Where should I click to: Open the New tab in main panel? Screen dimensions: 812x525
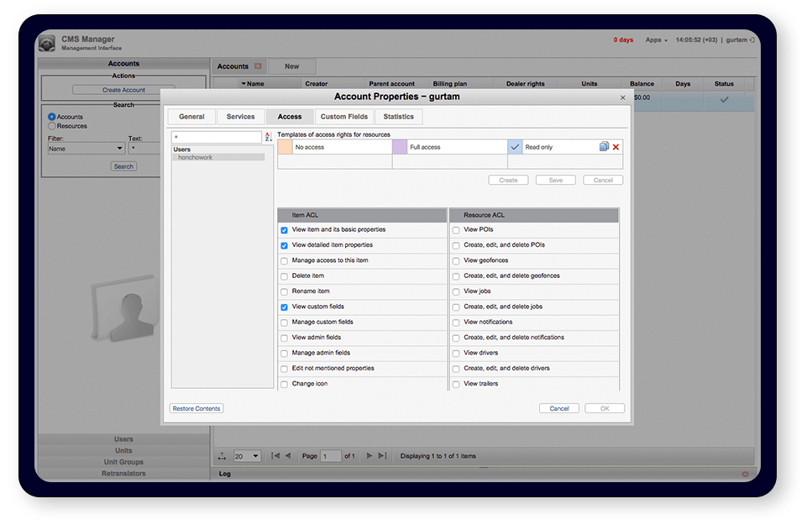click(x=291, y=66)
